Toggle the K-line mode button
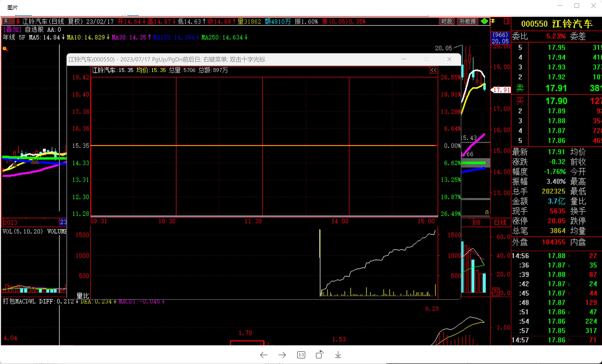The height and width of the screenshot is (364, 602). pos(6,21)
